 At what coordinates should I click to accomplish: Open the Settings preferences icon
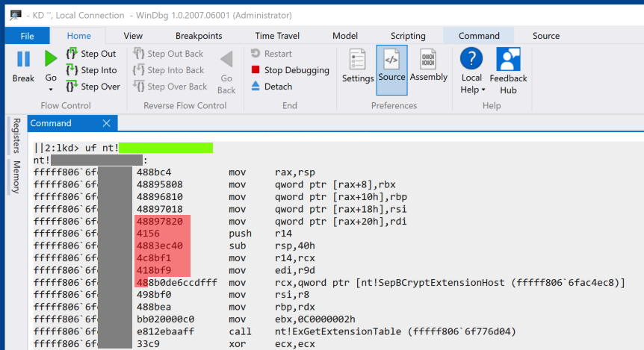tap(358, 66)
